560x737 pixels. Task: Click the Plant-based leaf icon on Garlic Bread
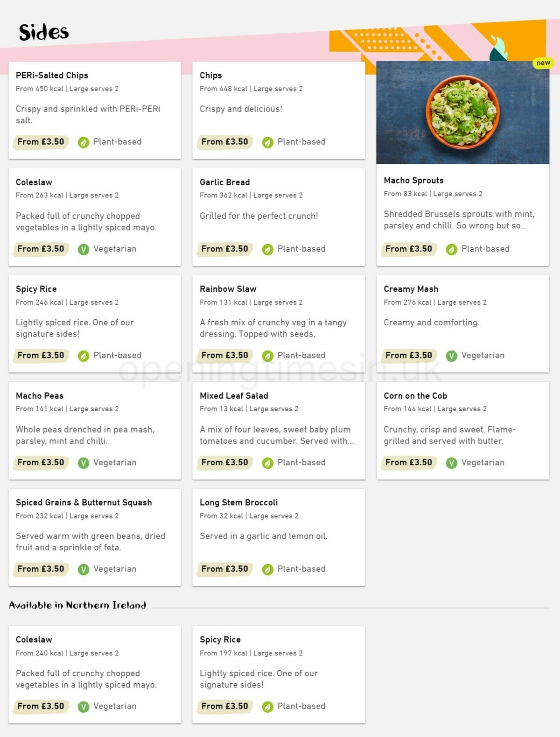click(267, 249)
